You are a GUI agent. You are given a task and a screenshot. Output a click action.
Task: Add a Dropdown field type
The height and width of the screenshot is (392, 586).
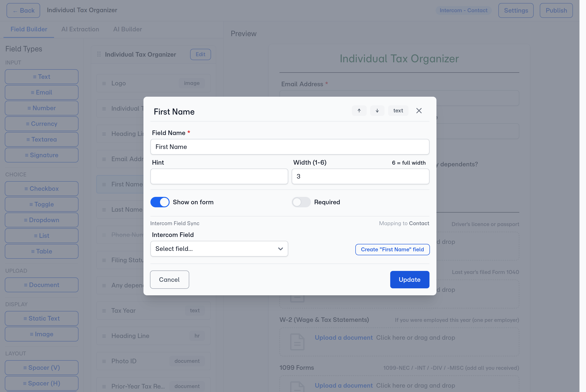[x=42, y=220]
